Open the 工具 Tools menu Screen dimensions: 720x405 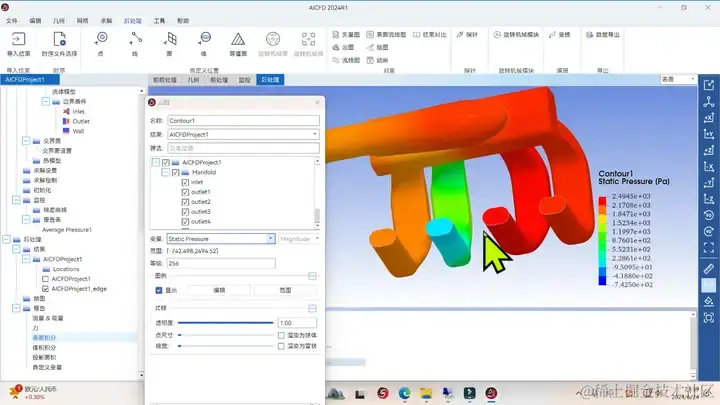coord(159,21)
